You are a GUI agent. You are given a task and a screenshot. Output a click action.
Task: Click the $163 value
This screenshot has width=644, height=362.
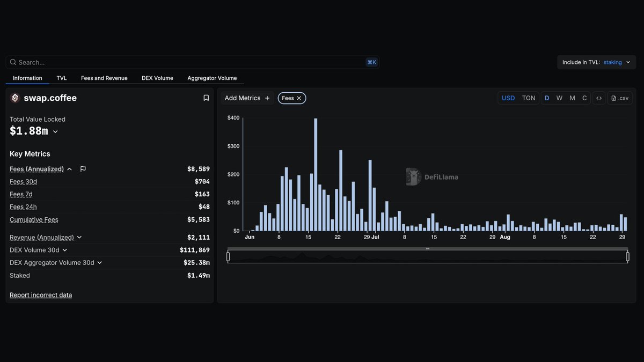[202, 194]
